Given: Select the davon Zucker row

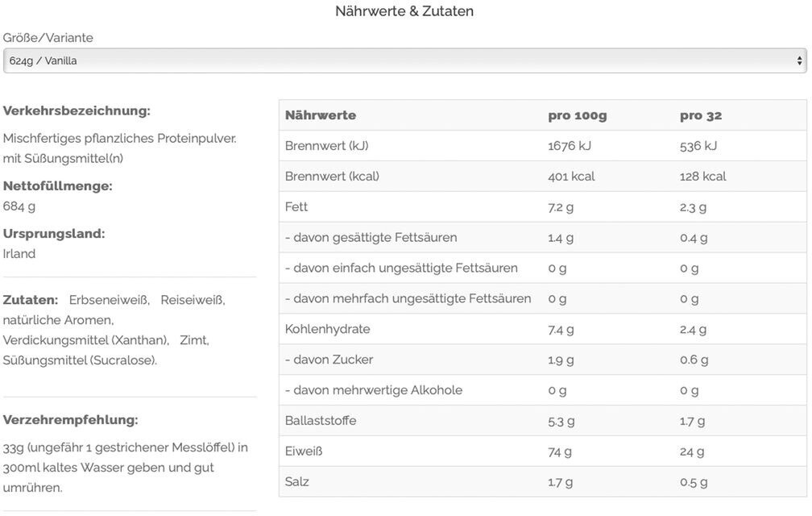Looking at the screenshot, I should pyautogui.click(x=543, y=360).
